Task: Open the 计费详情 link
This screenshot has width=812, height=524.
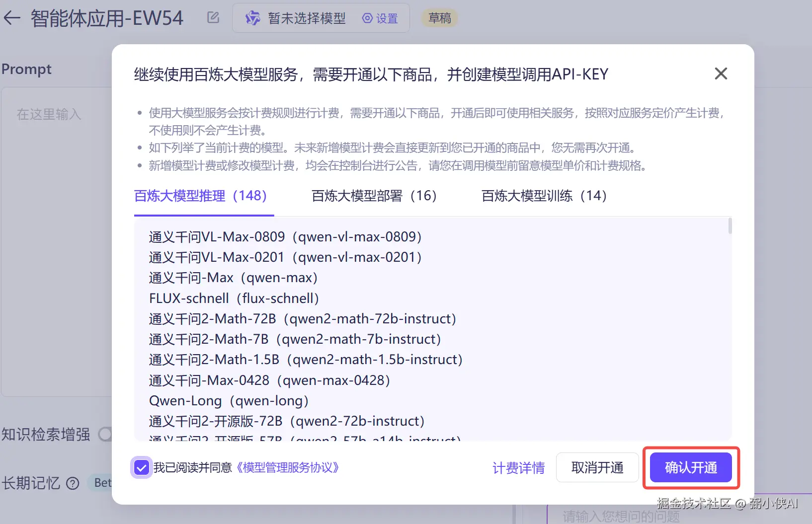Action: click(518, 467)
